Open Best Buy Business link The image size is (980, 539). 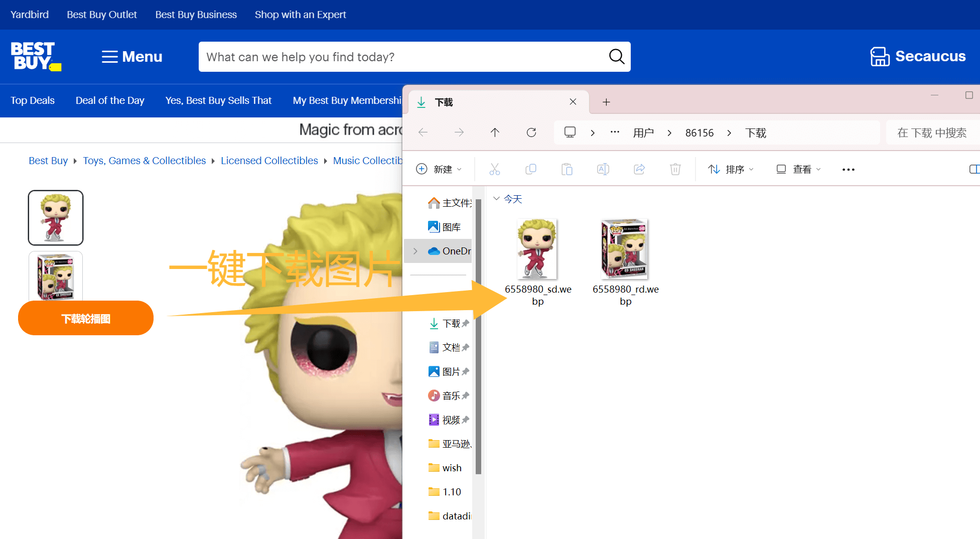[196, 15]
